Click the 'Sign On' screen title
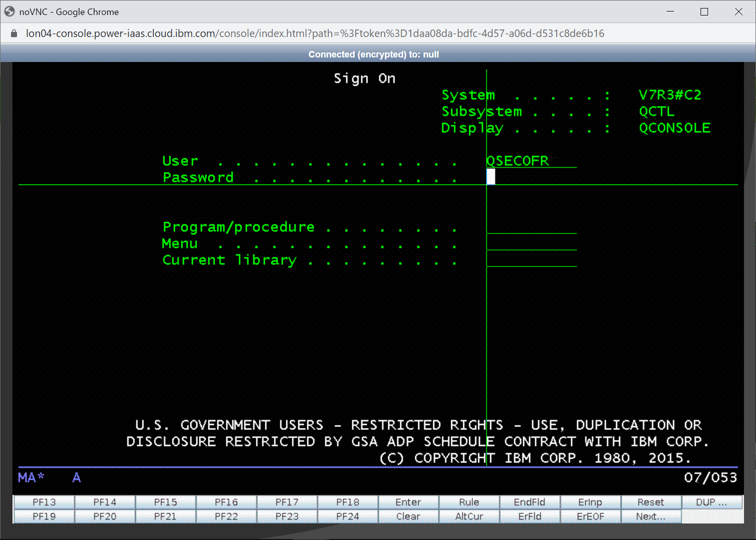The width and height of the screenshot is (756, 540). (365, 78)
